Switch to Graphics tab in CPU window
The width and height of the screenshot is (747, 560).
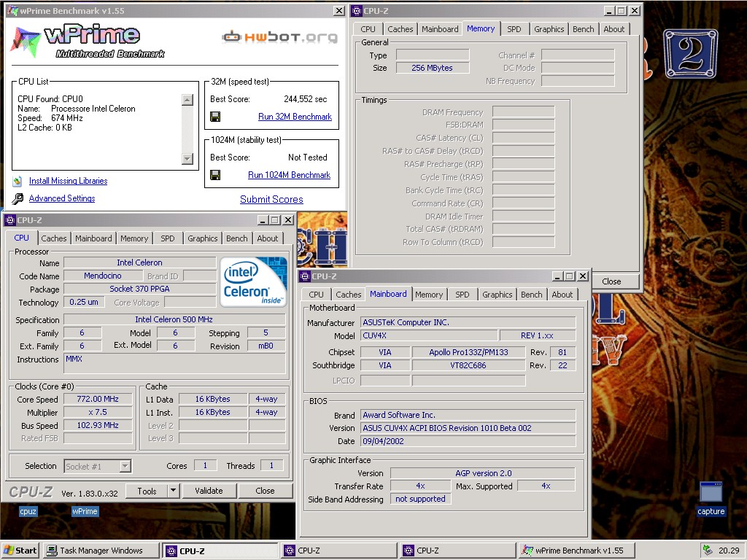tap(203, 238)
